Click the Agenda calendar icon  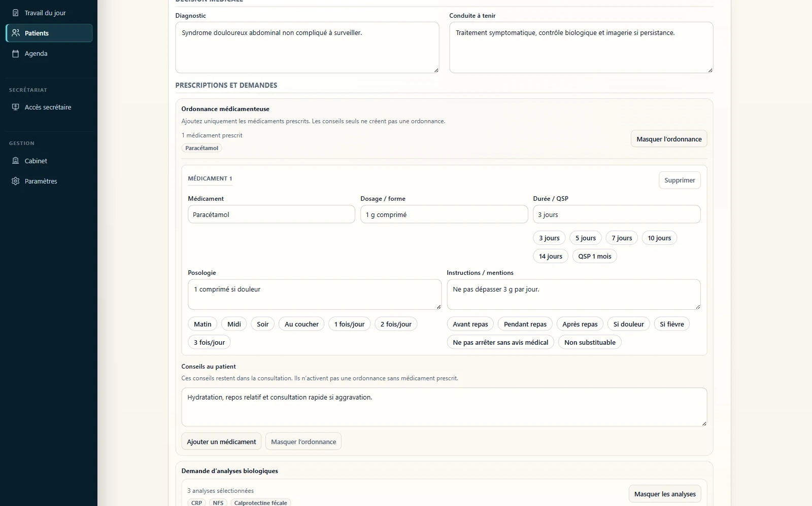pos(16,53)
